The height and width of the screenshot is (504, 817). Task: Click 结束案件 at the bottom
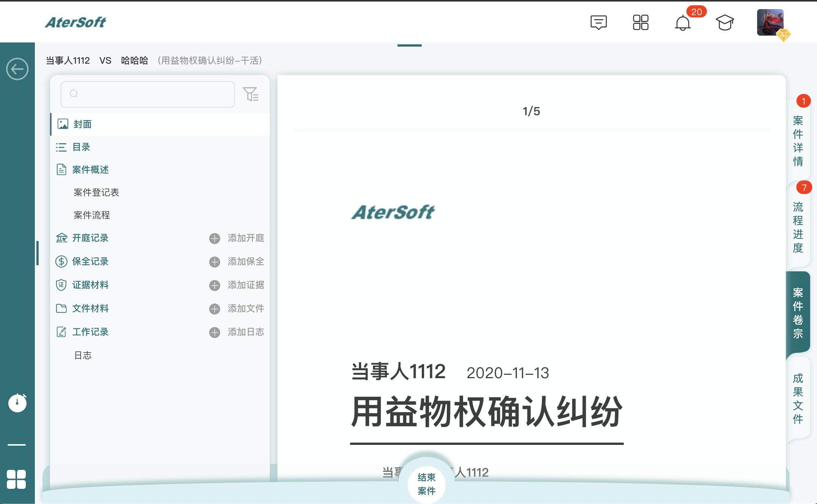pos(426,484)
